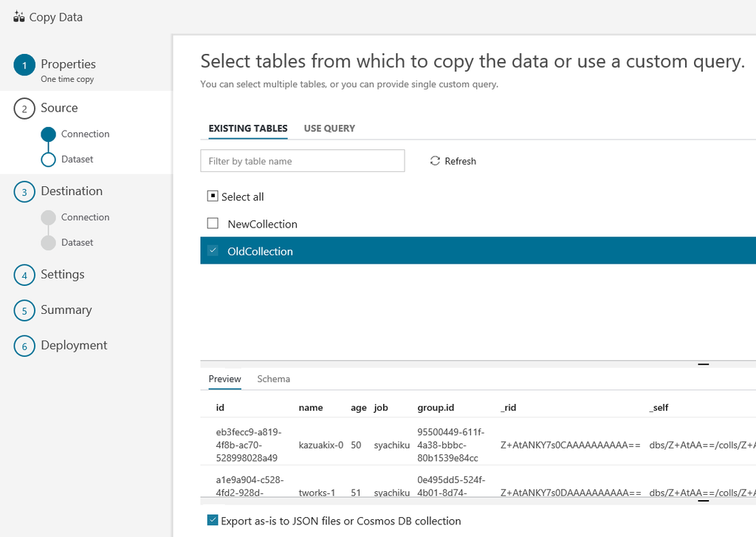Uncheck the OldCollection checkbox
Viewport: 756px width, 537px height.
point(213,251)
